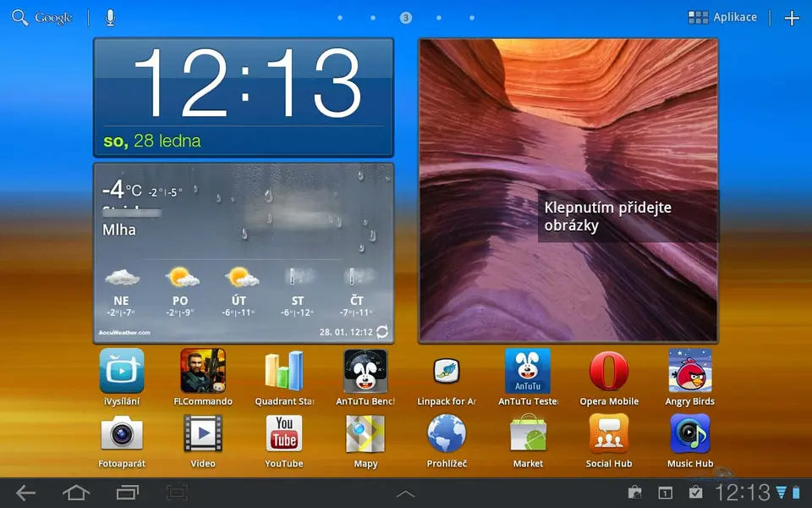
Task: Open Quadrant Standard benchmark app
Action: click(x=284, y=373)
